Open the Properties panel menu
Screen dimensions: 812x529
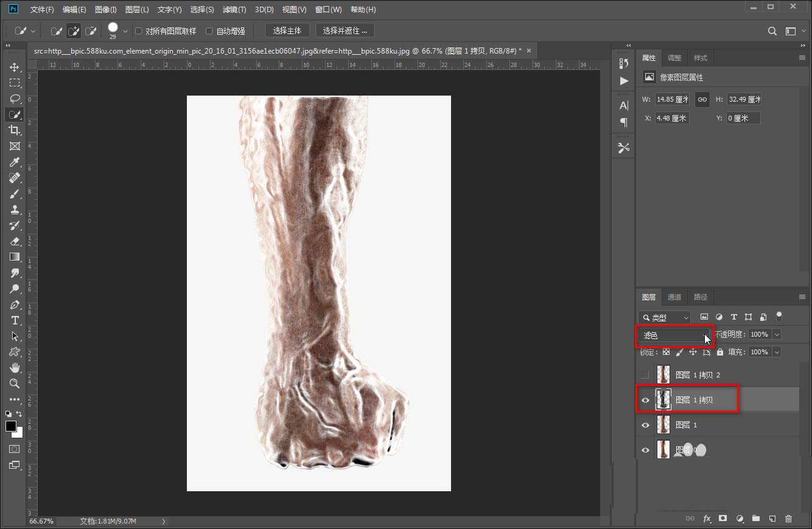coord(802,58)
